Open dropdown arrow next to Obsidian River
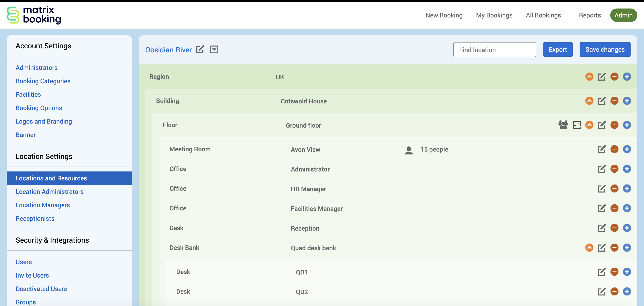Image resolution: width=644 pixels, height=306 pixels. (x=214, y=49)
